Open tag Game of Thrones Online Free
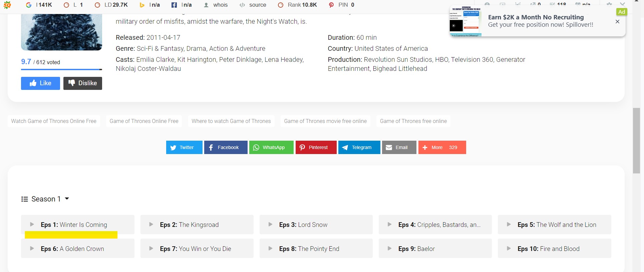Screen dimensions: 644x272 point(144,121)
